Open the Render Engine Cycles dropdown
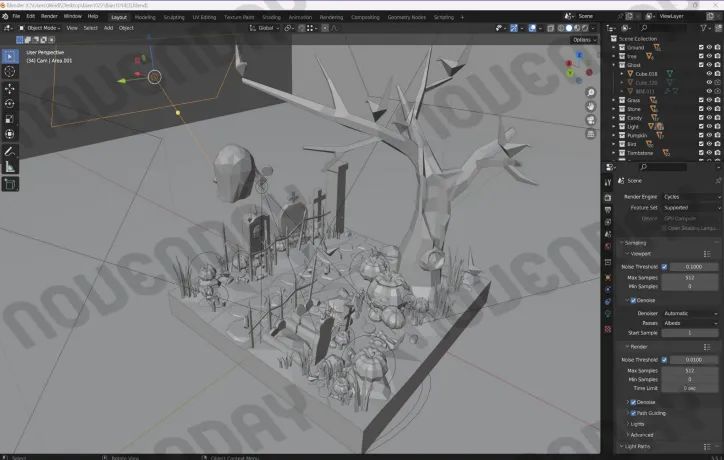This screenshot has width=724, height=460. [x=691, y=197]
